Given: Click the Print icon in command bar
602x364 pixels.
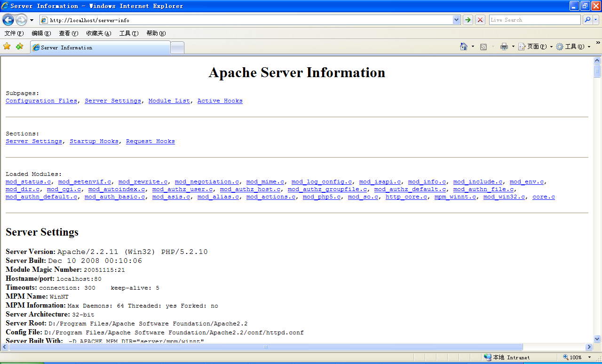Looking at the screenshot, I should point(504,47).
